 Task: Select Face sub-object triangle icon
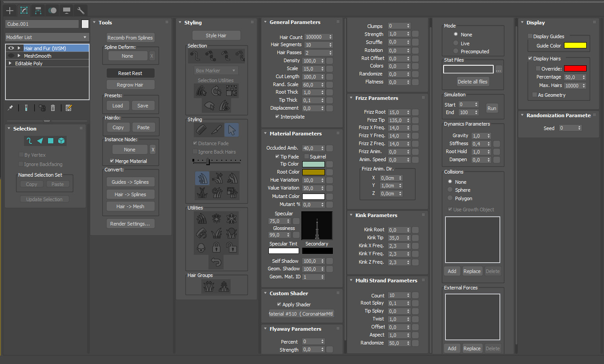coord(40,141)
